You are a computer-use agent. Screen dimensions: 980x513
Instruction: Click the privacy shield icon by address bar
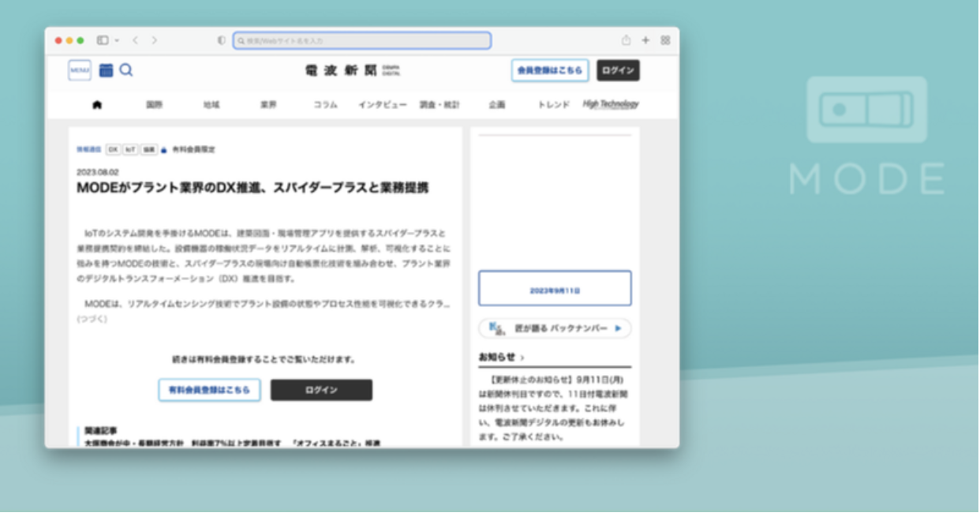(x=222, y=40)
